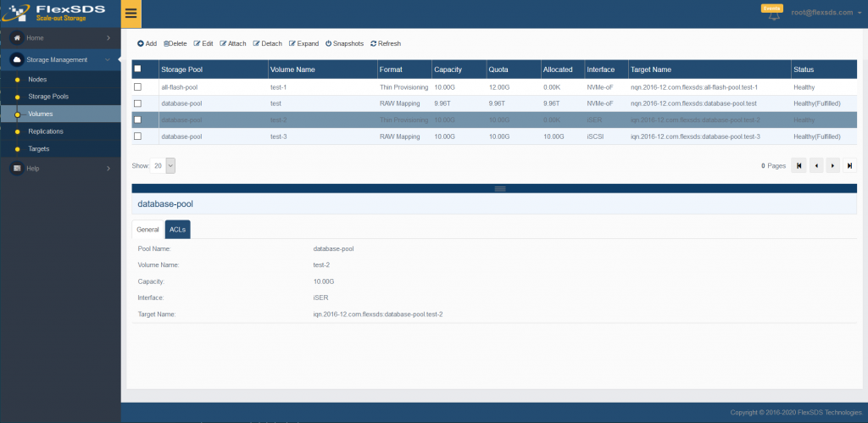Click the Allocated column header
The height and width of the screenshot is (423, 868).
tap(563, 70)
